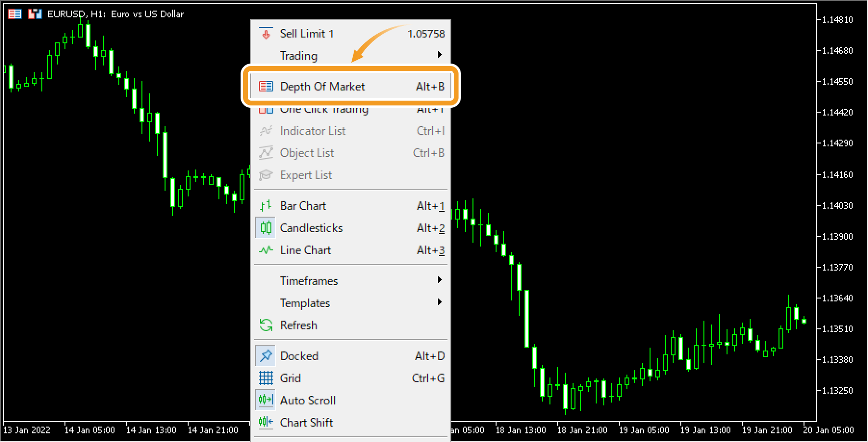Click the one-click trading icon top-left

[34, 13]
